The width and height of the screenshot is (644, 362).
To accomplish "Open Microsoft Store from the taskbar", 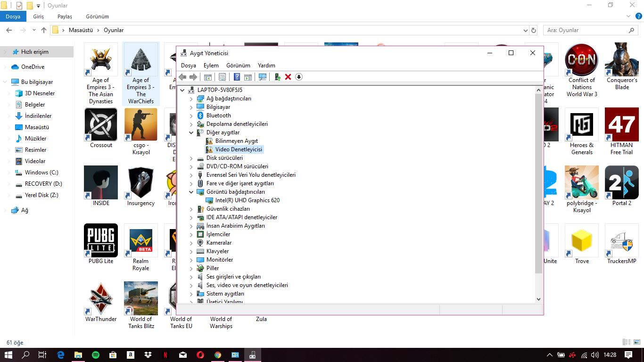I will coord(113,355).
